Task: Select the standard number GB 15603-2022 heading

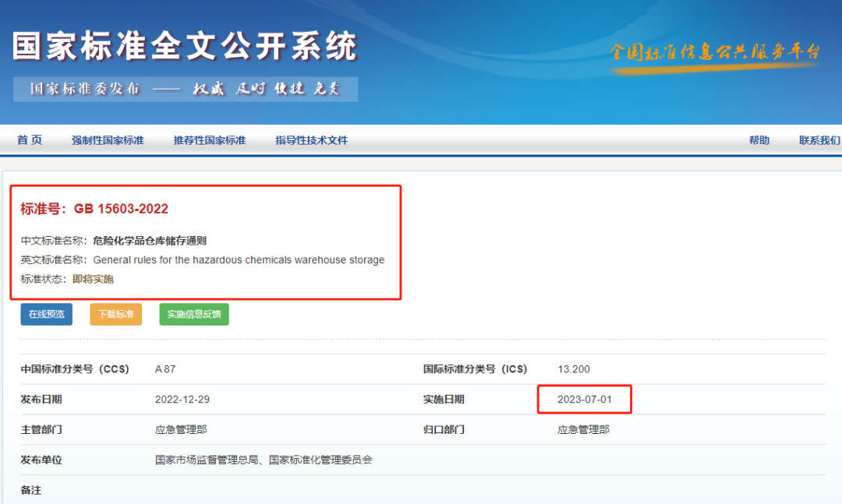Action: pos(94,209)
